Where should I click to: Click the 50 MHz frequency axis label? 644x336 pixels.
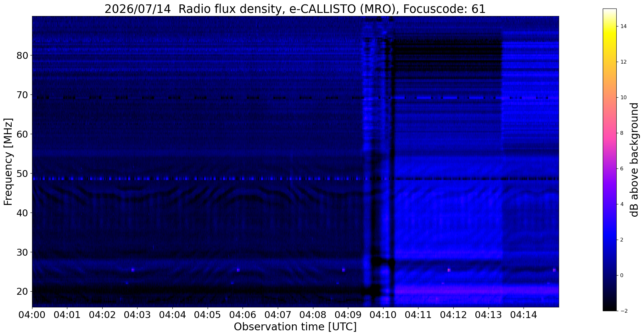(22, 174)
